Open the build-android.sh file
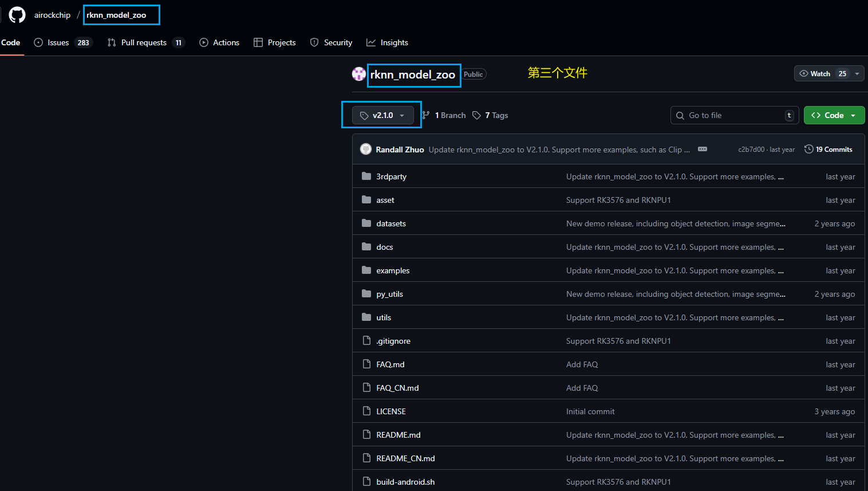The width and height of the screenshot is (868, 491). 405,482
